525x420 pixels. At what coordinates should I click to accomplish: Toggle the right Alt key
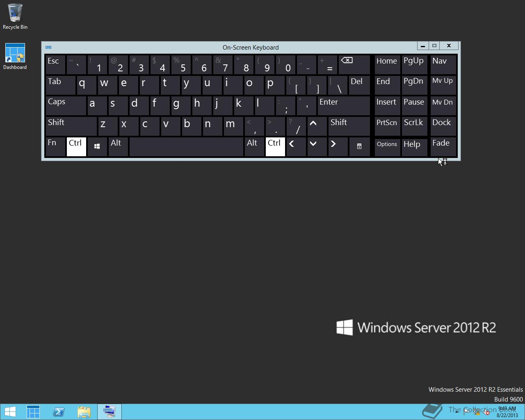[254, 146]
